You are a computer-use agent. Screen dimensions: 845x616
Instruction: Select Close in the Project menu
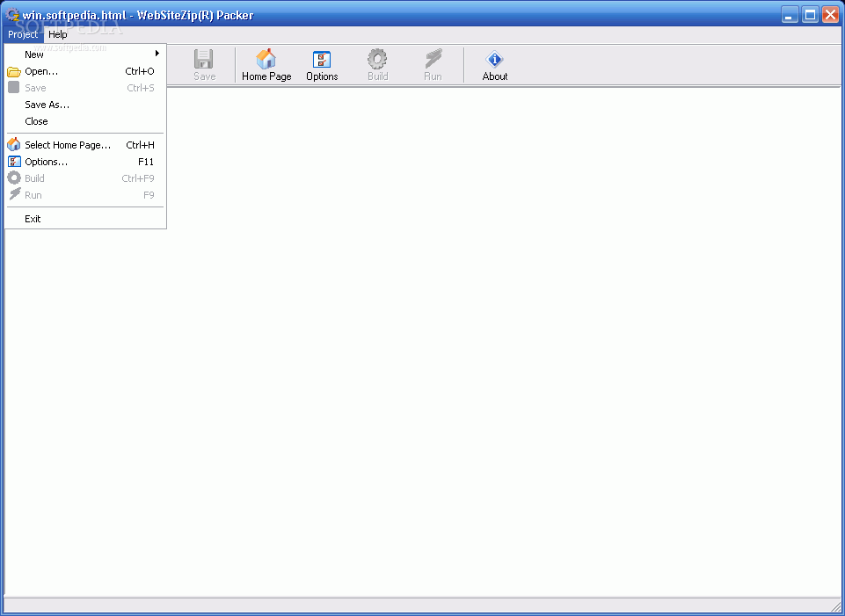coord(85,121)
